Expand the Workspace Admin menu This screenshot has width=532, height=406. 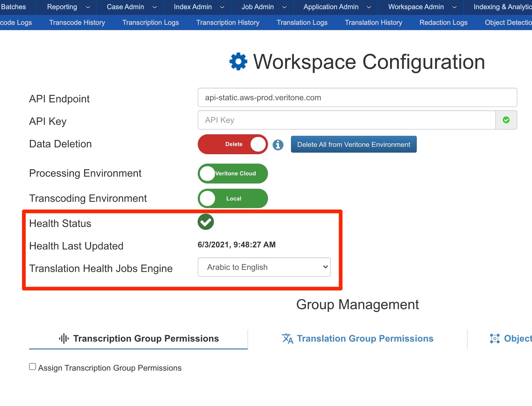pos(422,7)
